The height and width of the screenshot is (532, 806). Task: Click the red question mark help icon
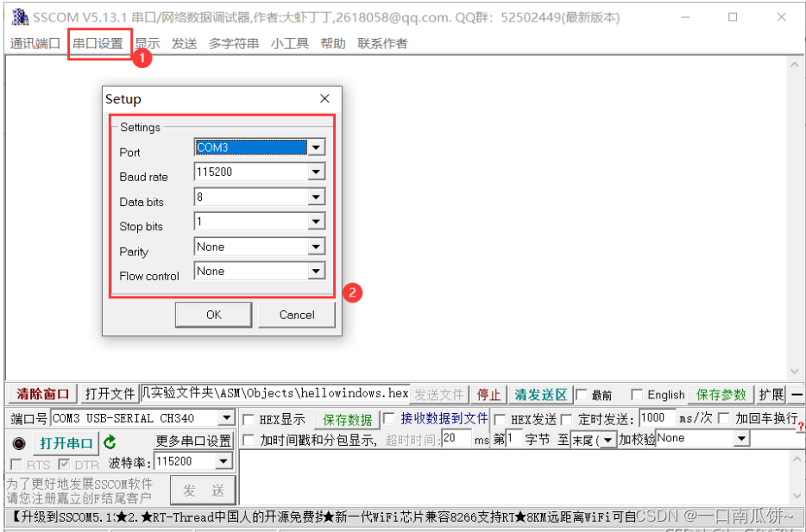(x=801, y=427)
